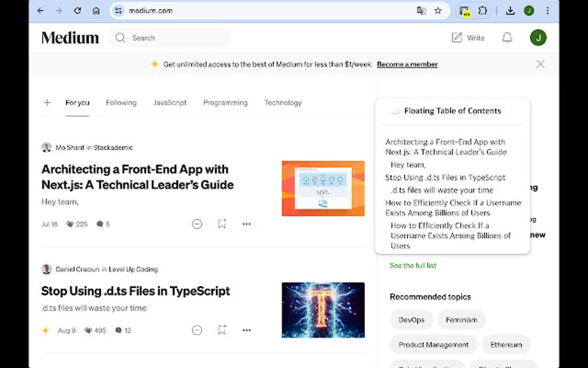Screen dimensions: 588x368
Task: Bookmark the Stop Using .d.ts Files story
Action: pos(222,330)
